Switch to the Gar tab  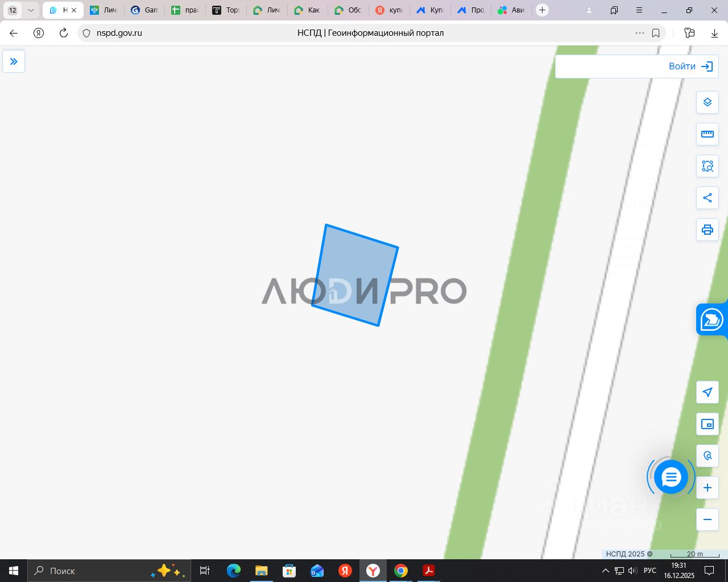coord(144,10)
